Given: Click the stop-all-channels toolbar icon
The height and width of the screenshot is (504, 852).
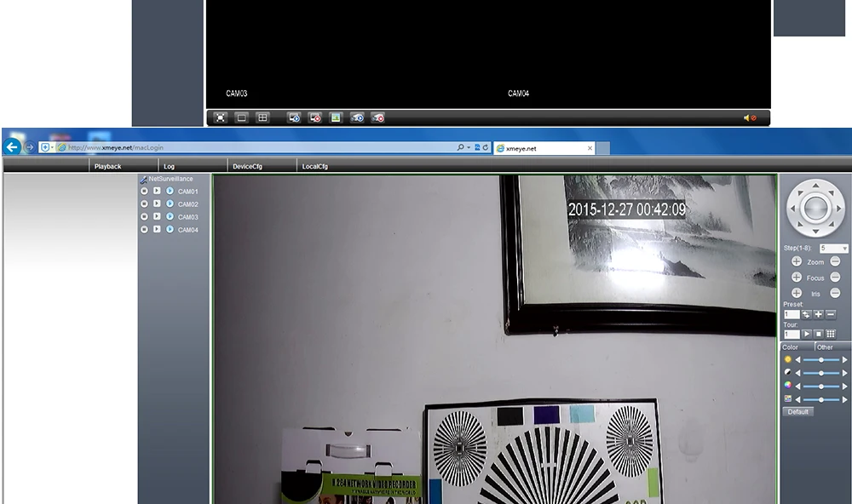Looking at the screenshot, I should (315, 117).
